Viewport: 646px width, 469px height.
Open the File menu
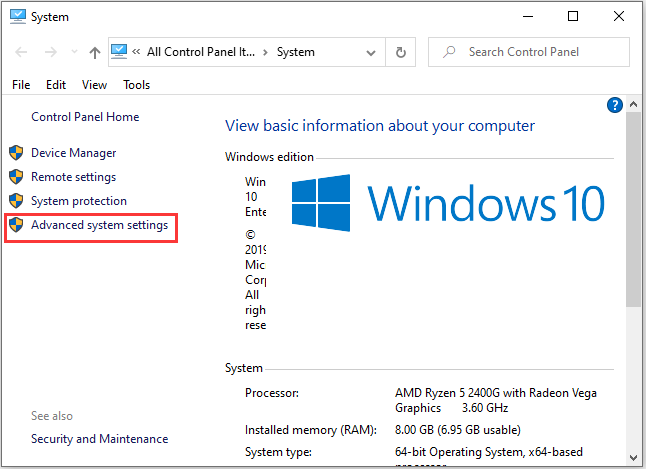coord(21,85)
